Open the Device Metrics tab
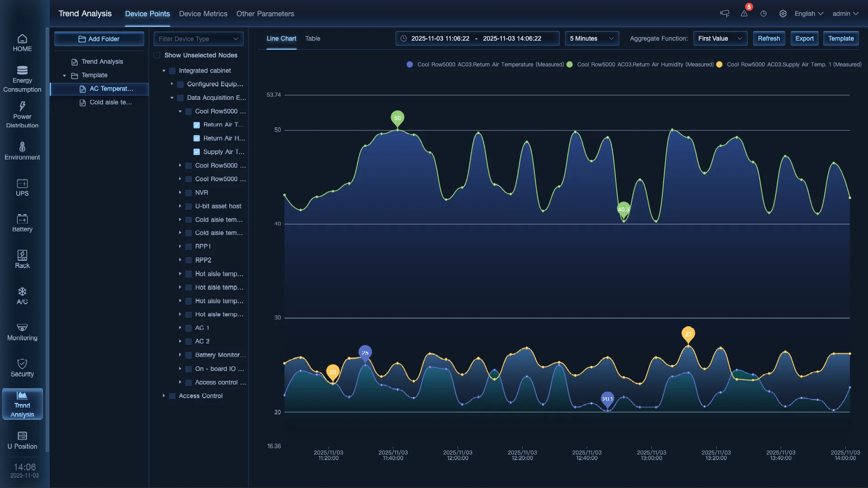The height and width of the screenshot is (488, 868). [203, 14]
